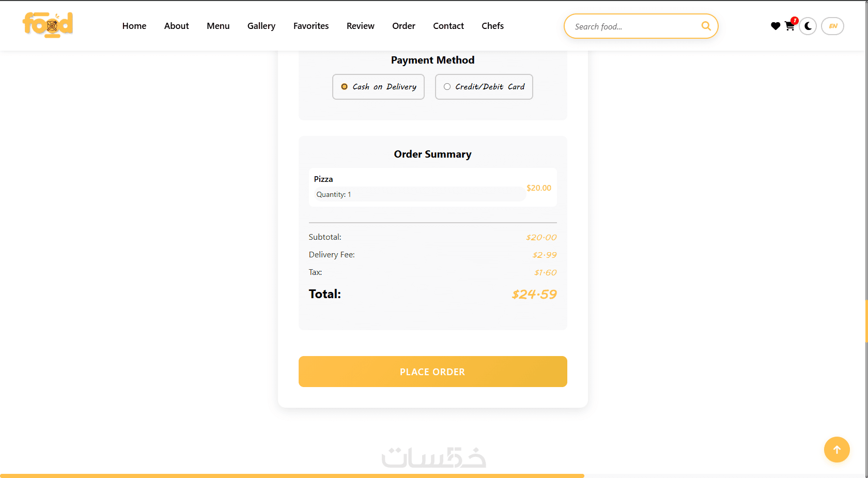Click the food logo icon
The height and width of the screenshot is (478, 868).
click(48, 25)
